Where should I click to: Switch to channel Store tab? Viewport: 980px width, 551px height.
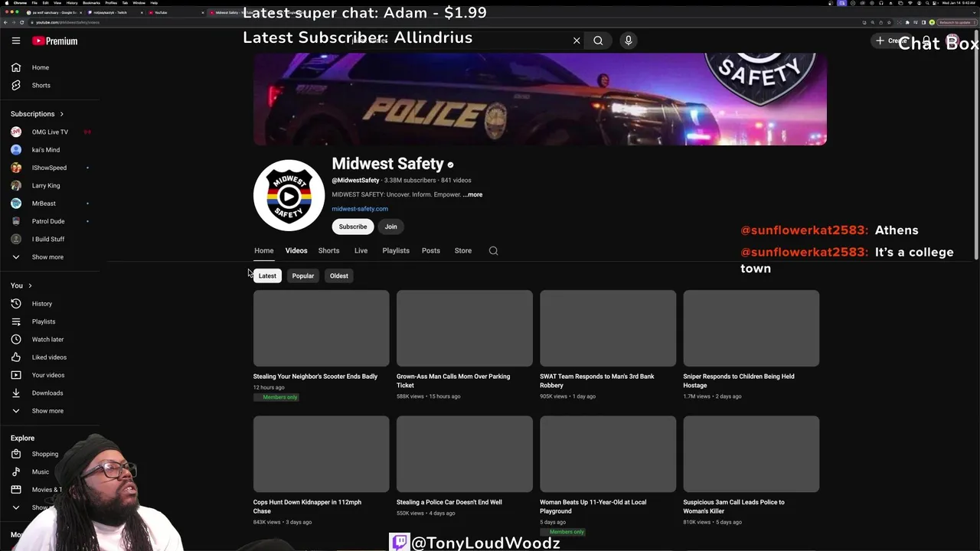(x=463, y=250)
